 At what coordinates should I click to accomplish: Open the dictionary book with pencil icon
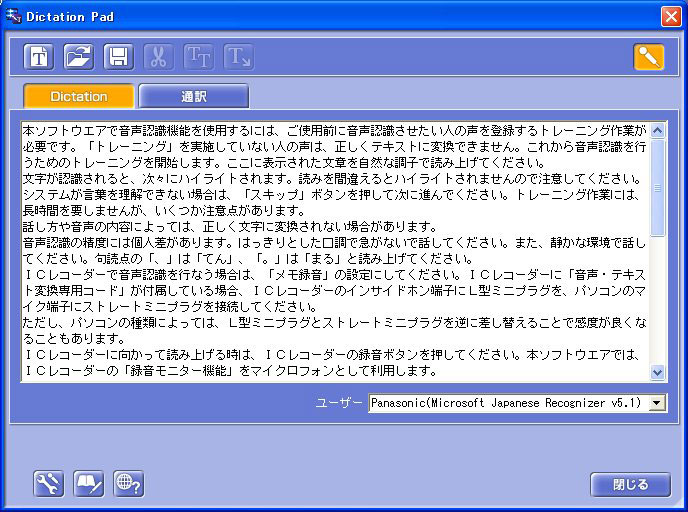(x=88, y=484)
